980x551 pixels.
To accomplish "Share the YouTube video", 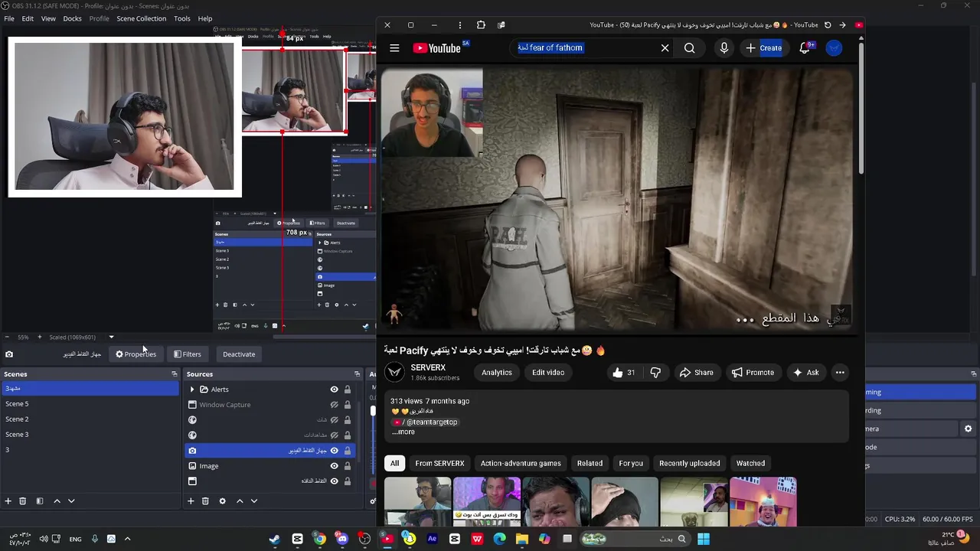I will [696, 373].
